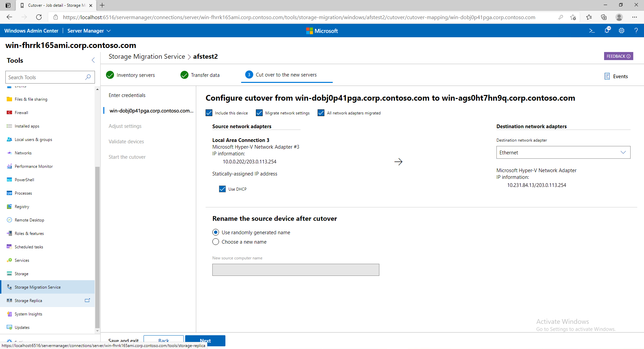
Task: Go to Windows Admin Center home
Action: [x=31, y=31]
